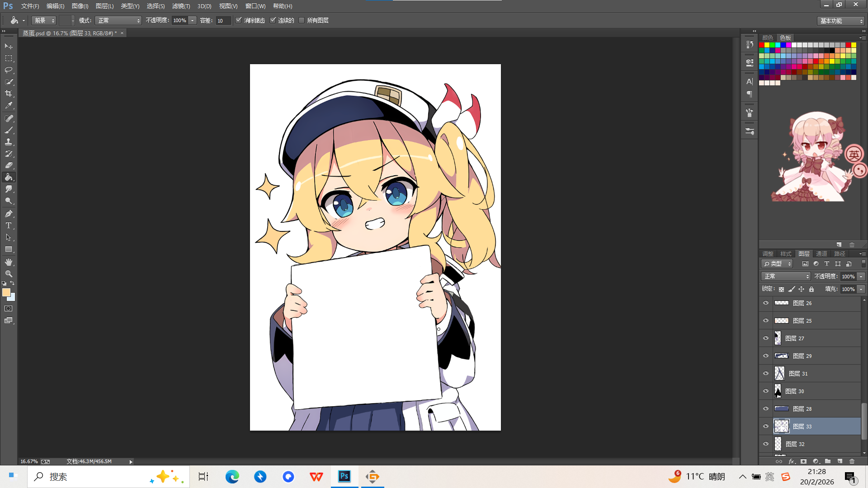Select the Lasso tool

(x=9, y=70)
